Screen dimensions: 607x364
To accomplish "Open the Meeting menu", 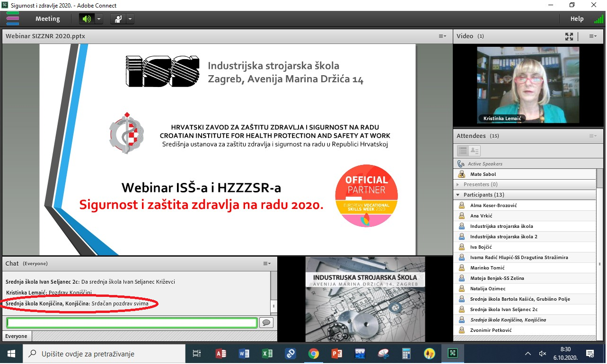I will tap(48, 19).
